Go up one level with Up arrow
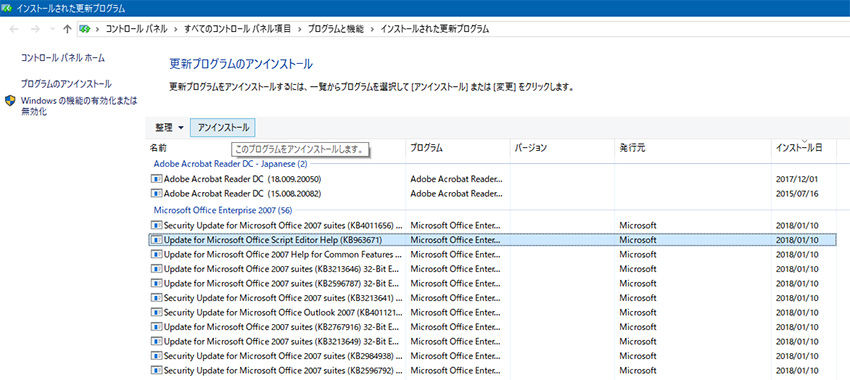 coord(67,29)
